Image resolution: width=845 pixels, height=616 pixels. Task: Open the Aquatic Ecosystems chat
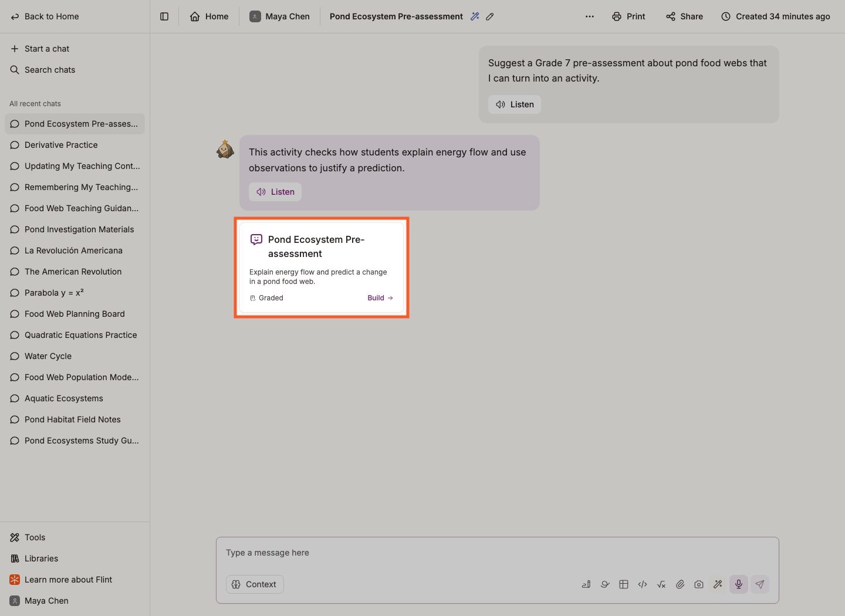(x=75, y=398)
